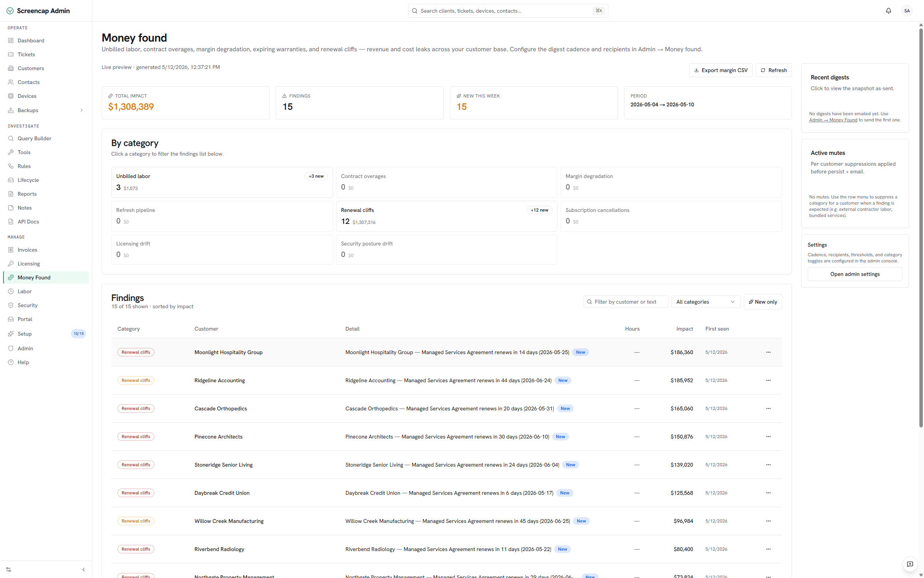The width and height of the screenshot is (924, 578).
Task: Open the notifications bell
Action: tap(888, 11)
